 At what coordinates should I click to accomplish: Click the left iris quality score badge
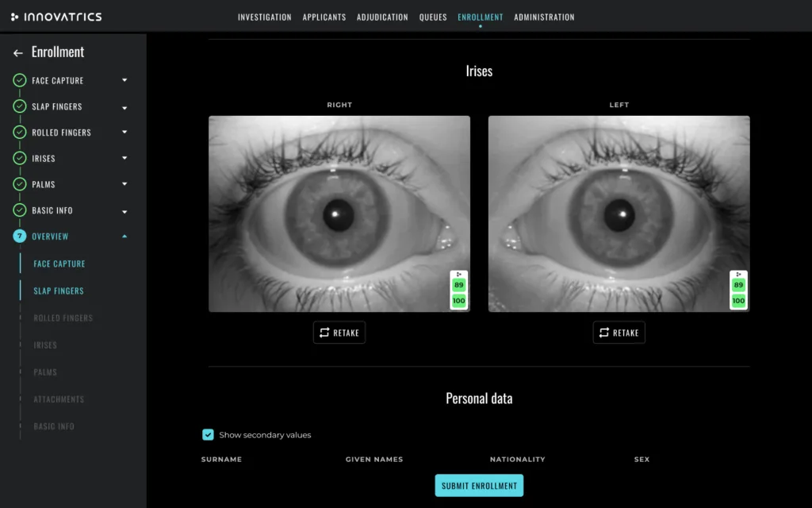click(738, 291)
